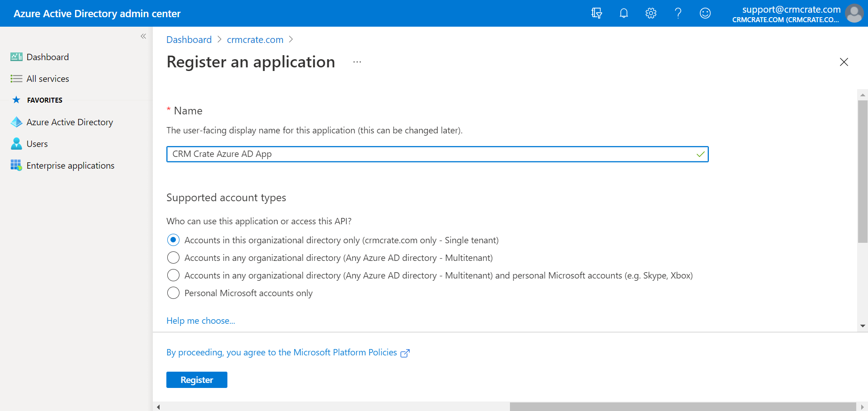
Task: Click the external link icon beside Platform Policies
Action: click(405, 353)
